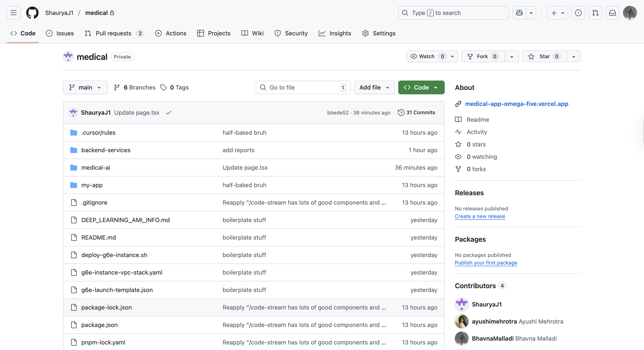
Task: Open the 31 Commits history
Action: (x=417, y=113)
